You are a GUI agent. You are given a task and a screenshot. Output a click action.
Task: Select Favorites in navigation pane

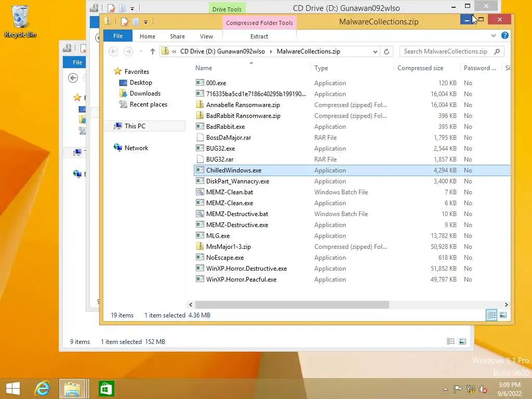(x=137, y=72)
